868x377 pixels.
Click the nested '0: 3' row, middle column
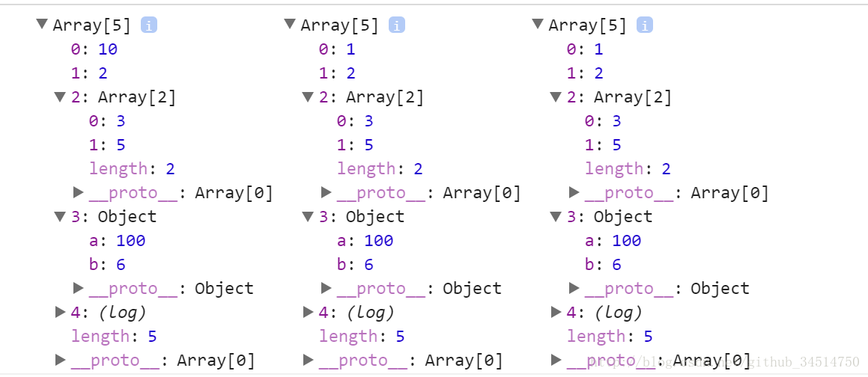click(x=356, y=120)
